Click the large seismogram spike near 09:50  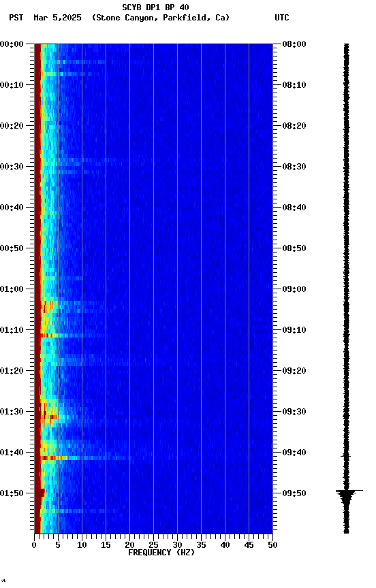click(349, 491)
